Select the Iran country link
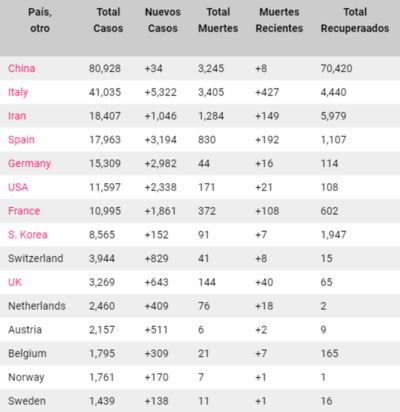400x412 pixels. pos(17,116)
